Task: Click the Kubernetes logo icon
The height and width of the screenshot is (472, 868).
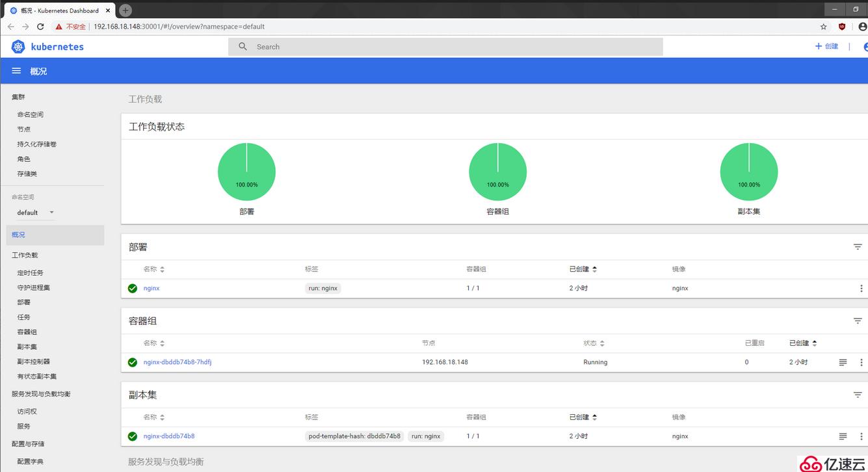Action: point(18,47)
